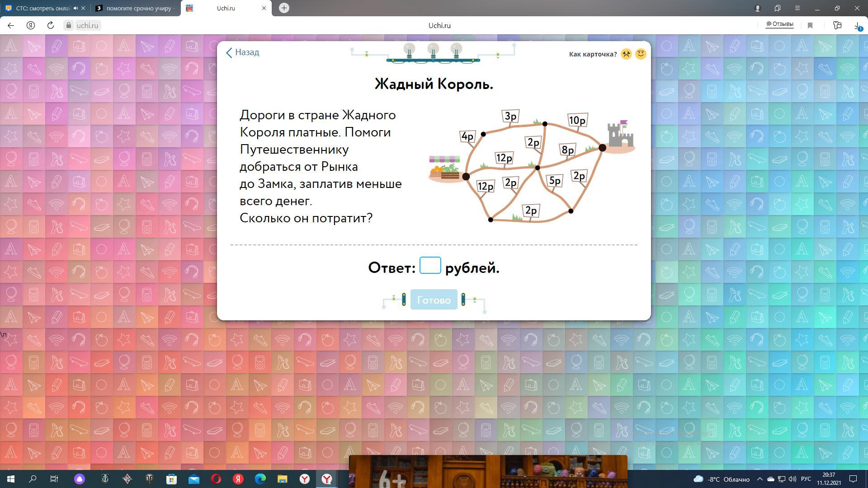
Task: Bookmark this page with flag icon
Action: coord(810,25)
